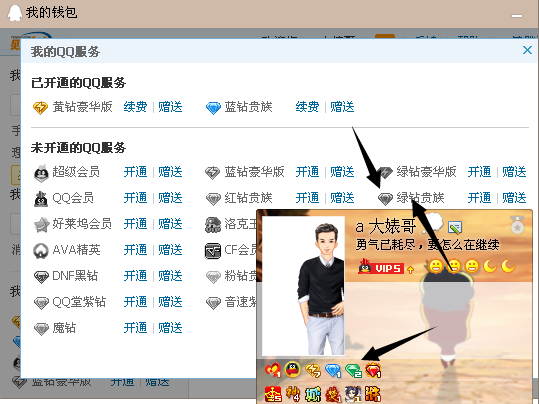Activate 超级会员 with 开通 link
This screenshot has height=404, width=539.
pos(135,172)
